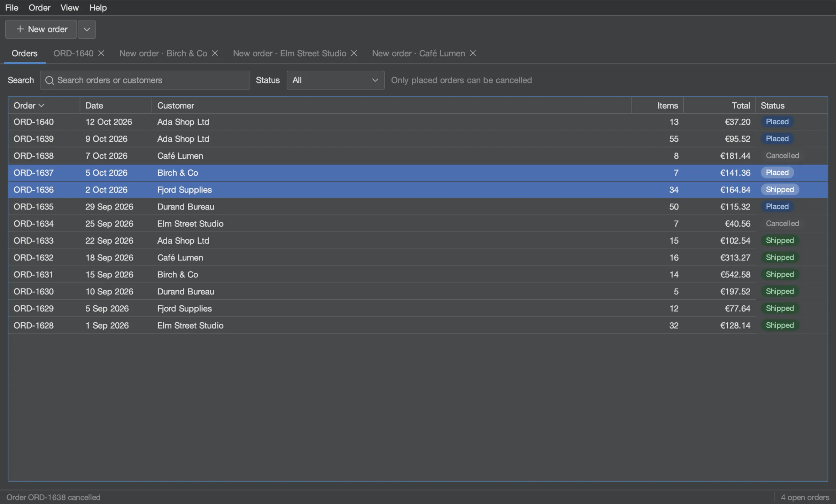836x504 pixels.
Task: Click Birch & Co in row ORD-1637
Action: [x=178, y=173]
